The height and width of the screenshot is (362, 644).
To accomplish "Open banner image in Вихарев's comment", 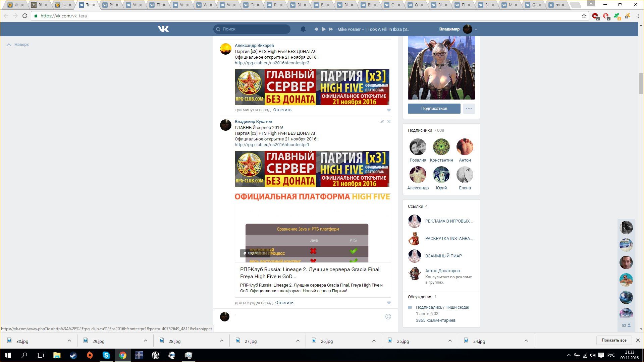I will (312, 87).
